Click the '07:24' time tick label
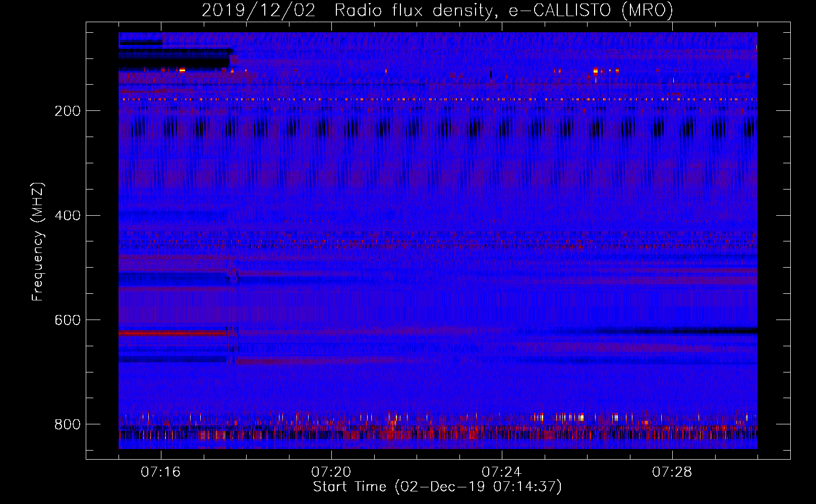 (502, 472)
